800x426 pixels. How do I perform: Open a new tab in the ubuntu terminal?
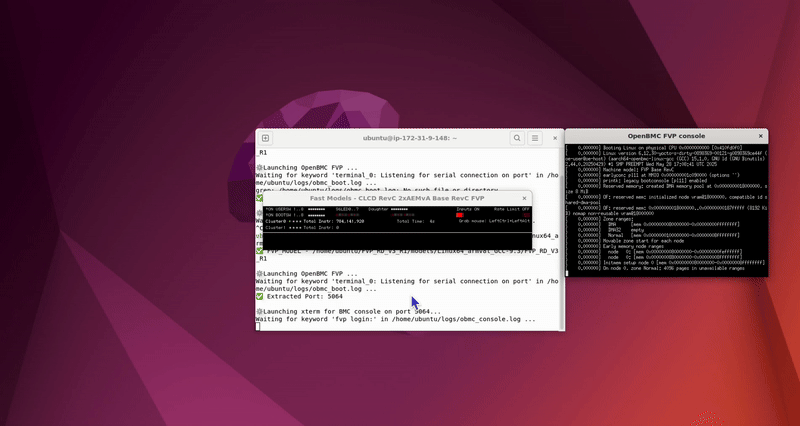[x=266, y=138]
